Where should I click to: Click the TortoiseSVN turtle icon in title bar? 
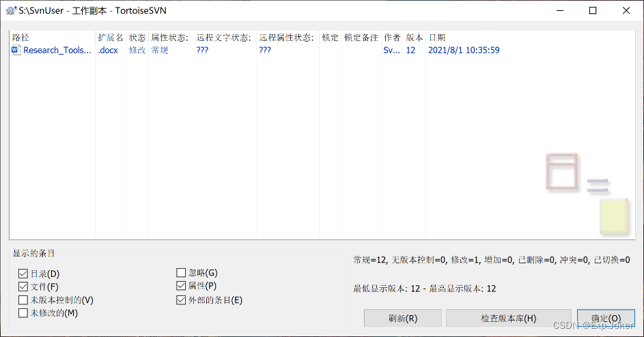(x=10, y=10)
